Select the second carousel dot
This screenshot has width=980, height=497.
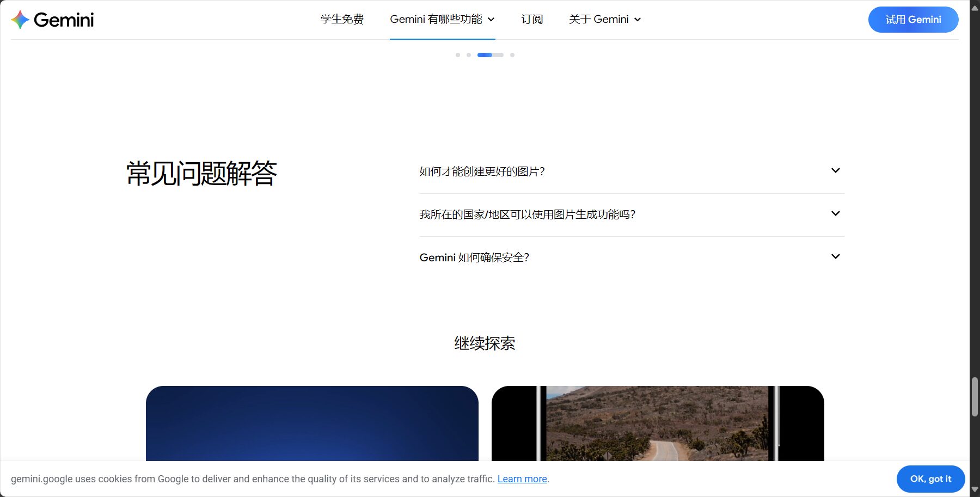click(x=469, y=55)
